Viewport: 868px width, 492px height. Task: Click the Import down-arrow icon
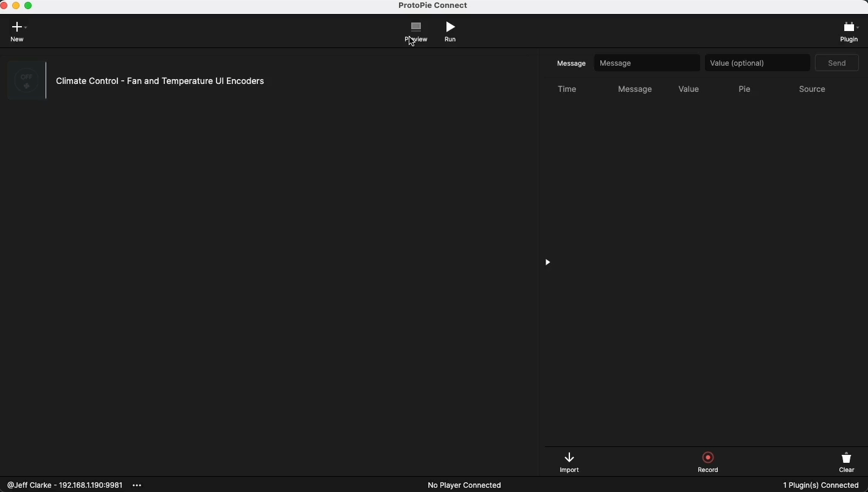click(x=569, y=457)
